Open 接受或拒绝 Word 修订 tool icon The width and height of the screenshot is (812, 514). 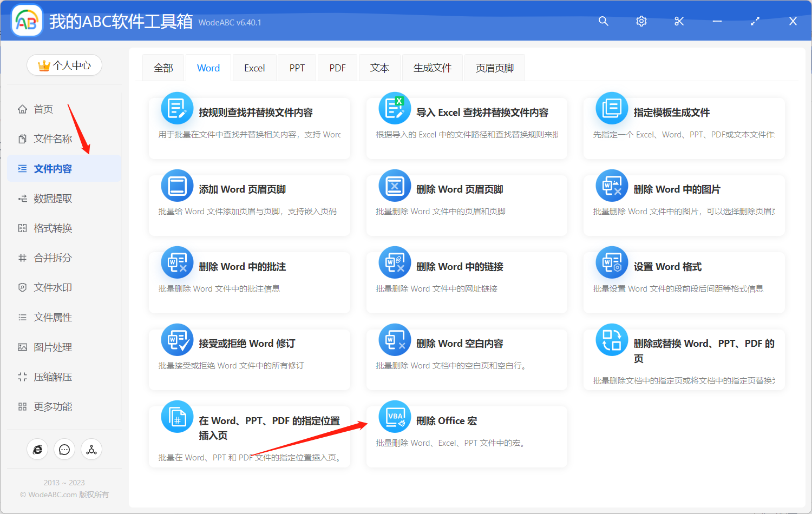(177, 340)
